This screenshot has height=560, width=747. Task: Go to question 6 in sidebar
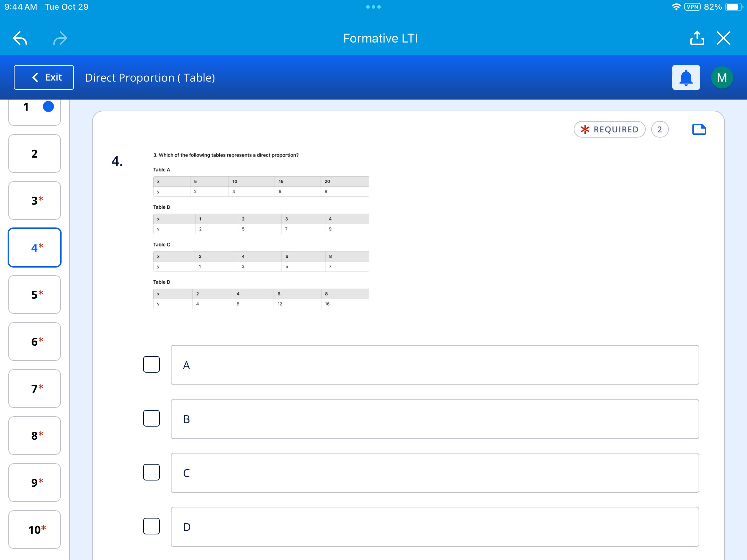tap(35, 342)
